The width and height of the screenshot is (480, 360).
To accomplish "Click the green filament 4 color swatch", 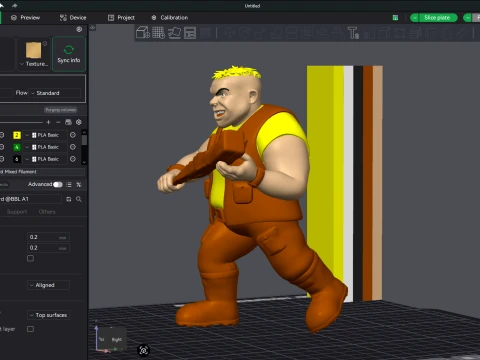I will [17, 147].
